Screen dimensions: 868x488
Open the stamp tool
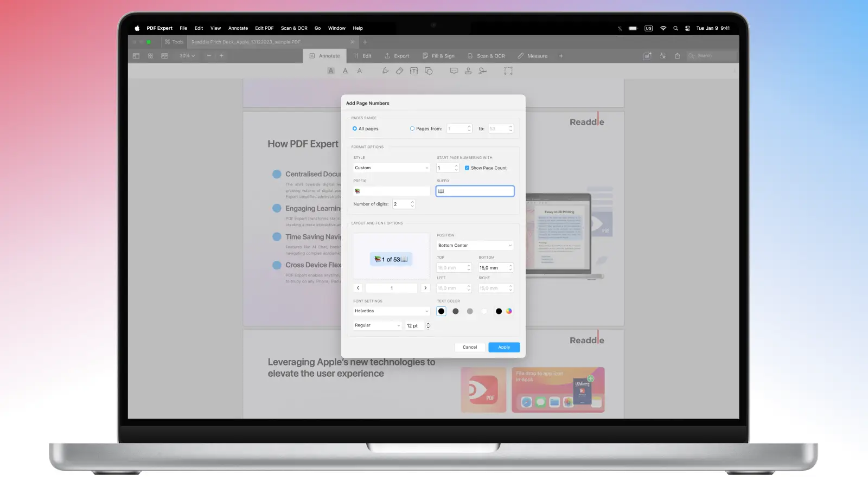[468, 71]
